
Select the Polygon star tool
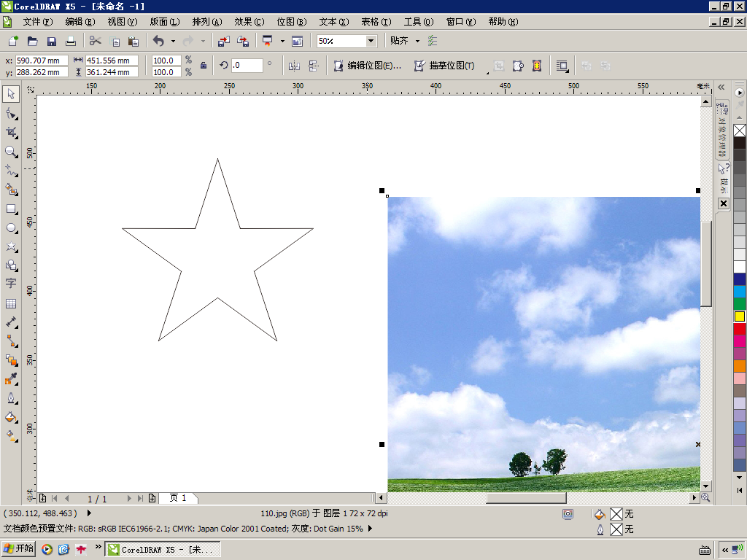[x=10, y=246]
